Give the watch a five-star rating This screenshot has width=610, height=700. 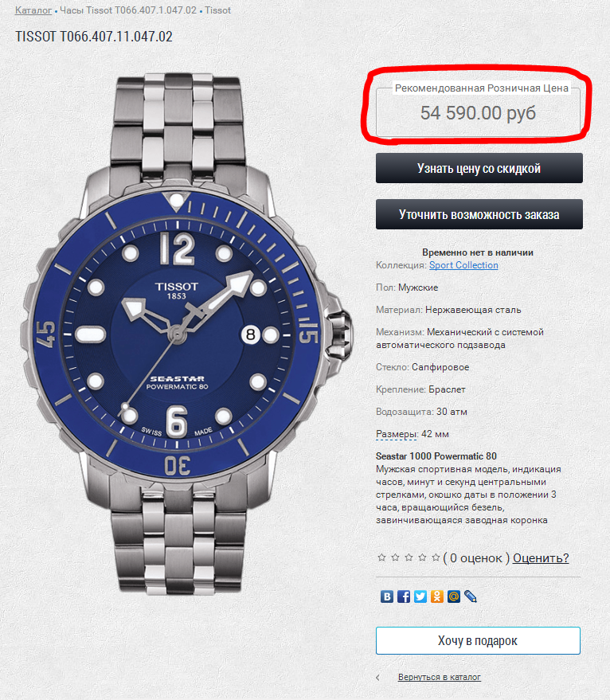tap(436, 557)
